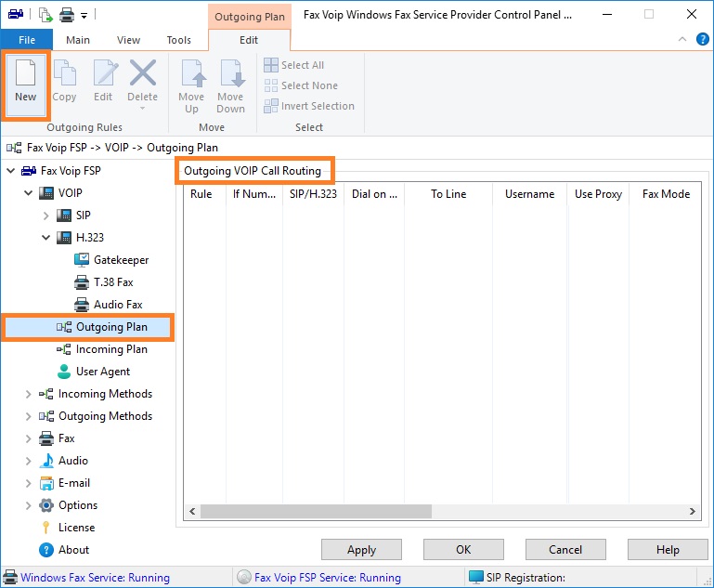Click Select None in the ribbon
This screenshot has width=714, height=588.
pos(301,85)
